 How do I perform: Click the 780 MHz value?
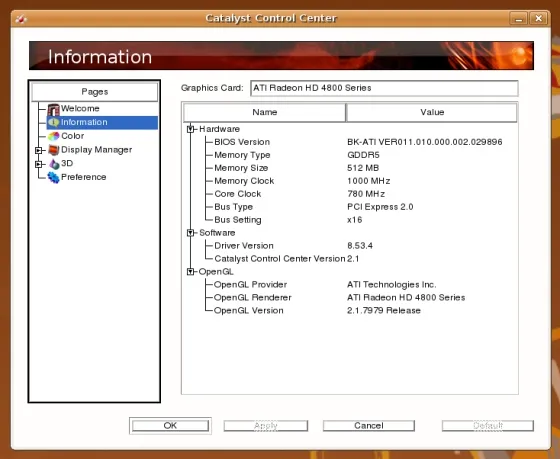click(x=366, y=194)
